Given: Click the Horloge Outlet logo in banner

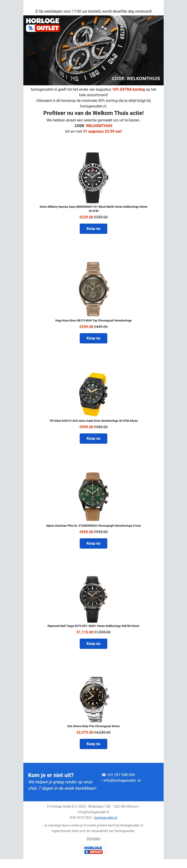Looking at the screenshot, I should (43, 25).
